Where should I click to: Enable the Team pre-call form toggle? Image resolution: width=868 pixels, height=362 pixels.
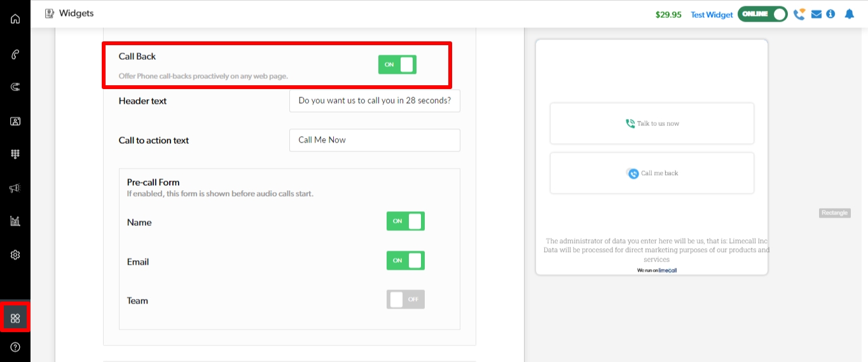(406, 299)
